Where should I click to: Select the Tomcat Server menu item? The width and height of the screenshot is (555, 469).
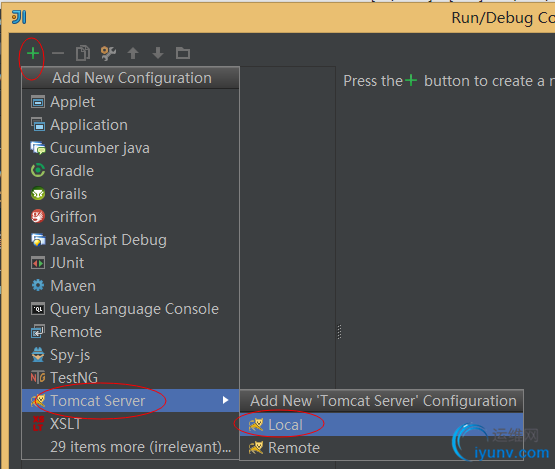(131, 401)
